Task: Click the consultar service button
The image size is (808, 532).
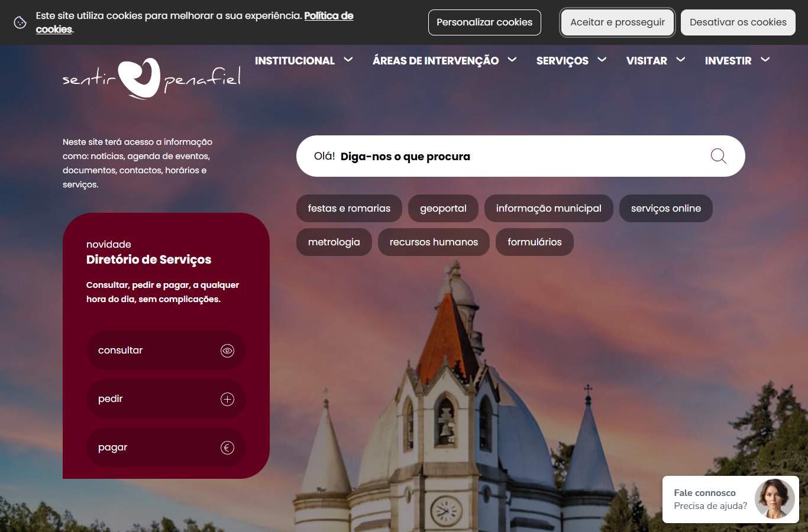Action: [x=166, y=351]
